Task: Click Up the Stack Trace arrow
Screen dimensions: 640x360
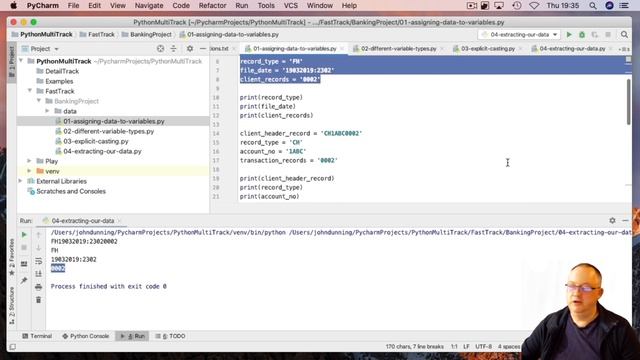Action: pos(38,235)
